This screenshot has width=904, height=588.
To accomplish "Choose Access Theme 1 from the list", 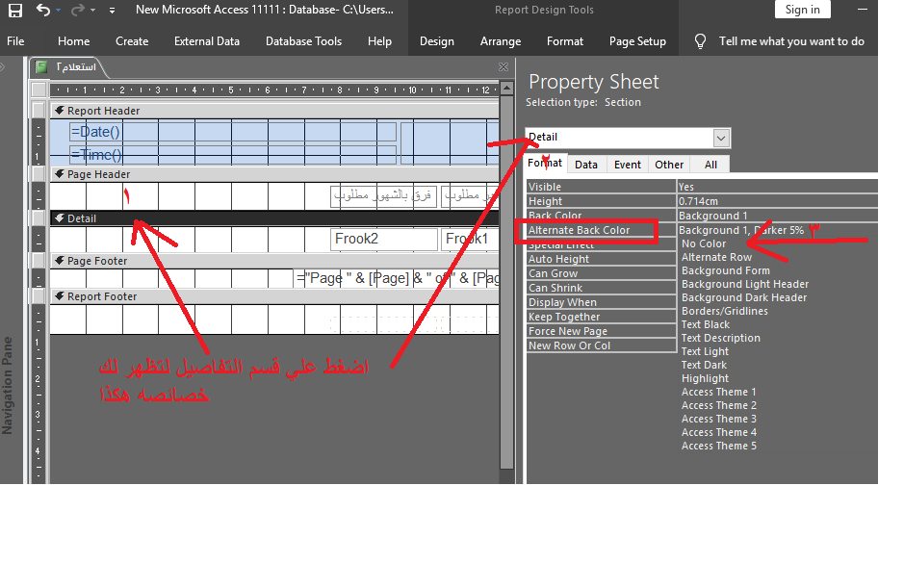I will (719, 392).
